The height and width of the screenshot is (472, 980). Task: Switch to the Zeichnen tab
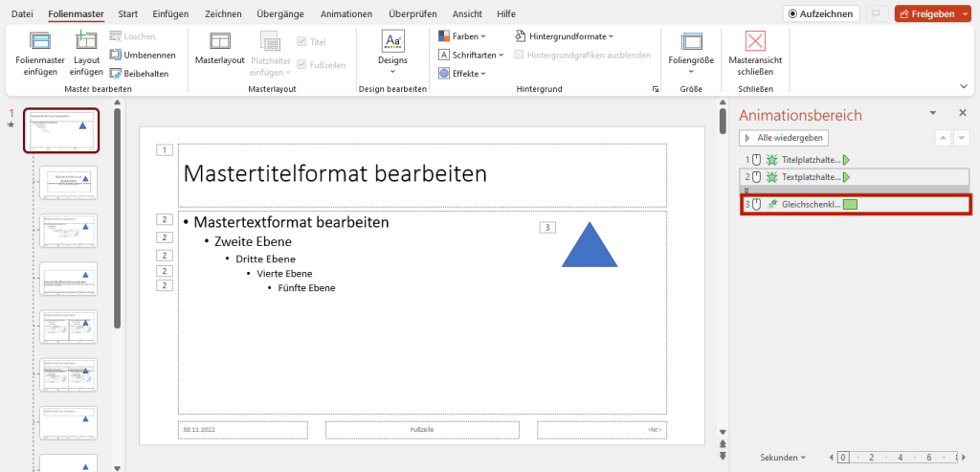click(222, 13)
